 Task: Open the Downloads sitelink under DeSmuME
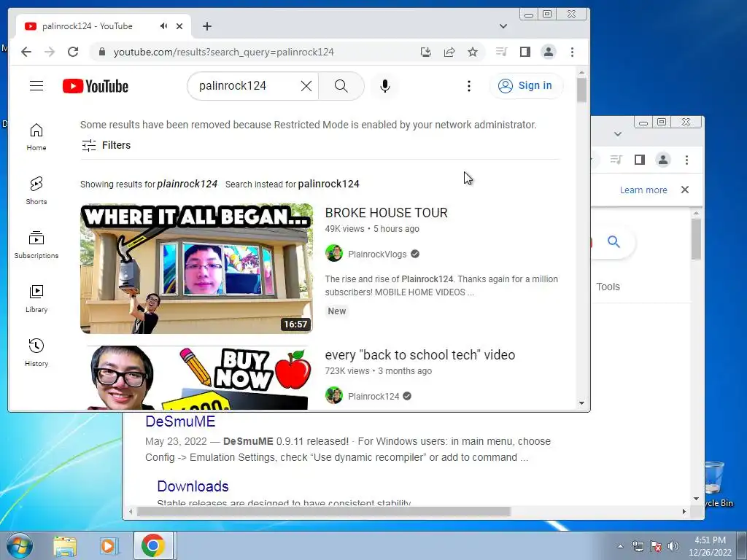click(193, 486)
